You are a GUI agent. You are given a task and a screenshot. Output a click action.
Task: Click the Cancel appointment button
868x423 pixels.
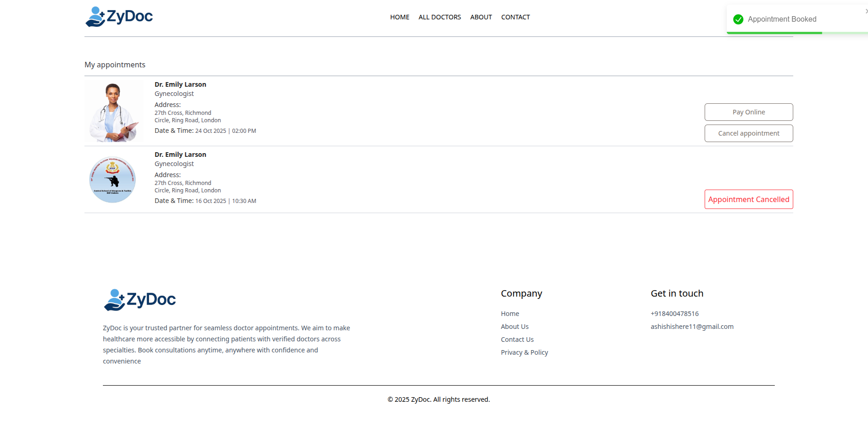click(x=748, y=133)
